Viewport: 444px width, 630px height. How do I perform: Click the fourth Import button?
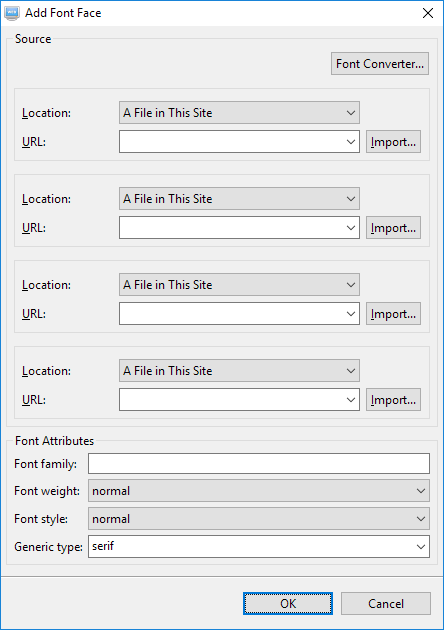point(393,399)
